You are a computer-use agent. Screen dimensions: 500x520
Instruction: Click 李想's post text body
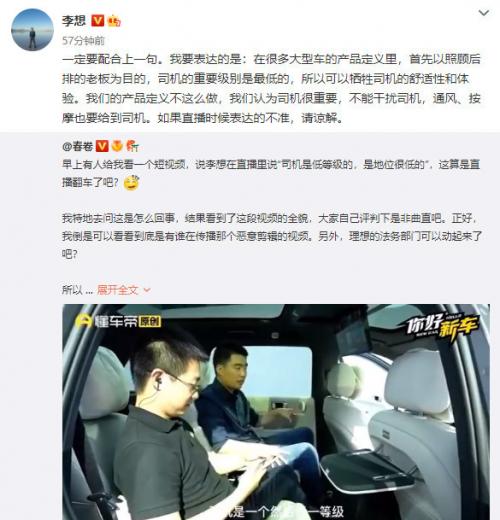(271, 88)
